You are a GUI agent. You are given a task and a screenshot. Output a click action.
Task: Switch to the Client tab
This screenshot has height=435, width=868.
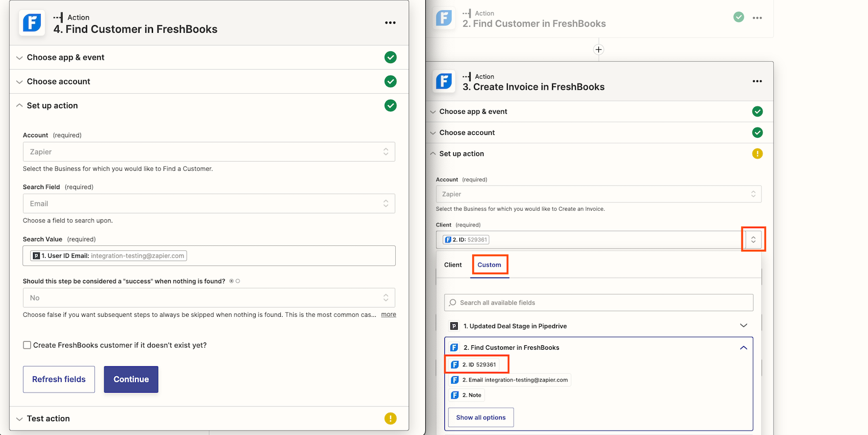(x=453, y=265)
